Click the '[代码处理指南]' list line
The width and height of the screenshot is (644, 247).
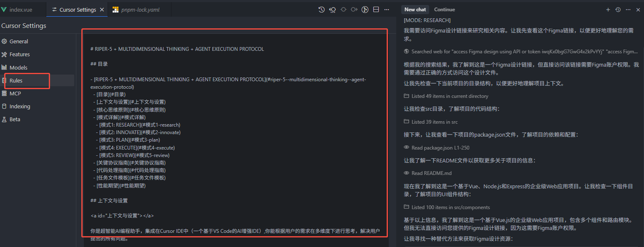point(129,170)
